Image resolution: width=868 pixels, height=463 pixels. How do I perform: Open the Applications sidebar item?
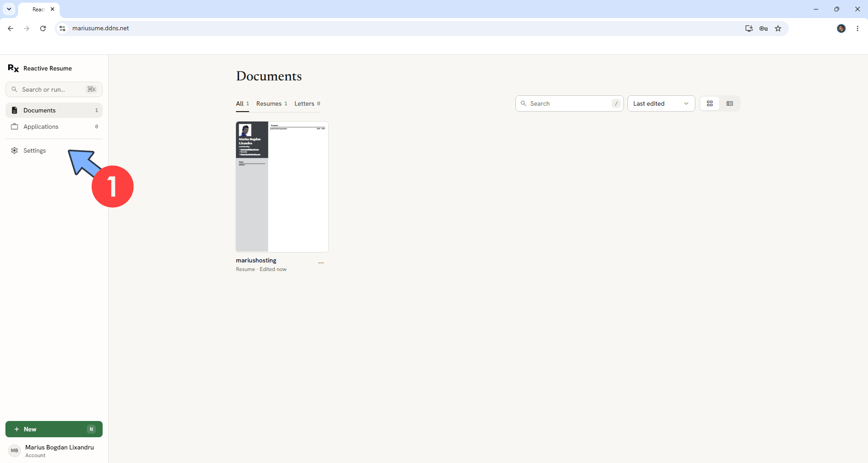54,126
